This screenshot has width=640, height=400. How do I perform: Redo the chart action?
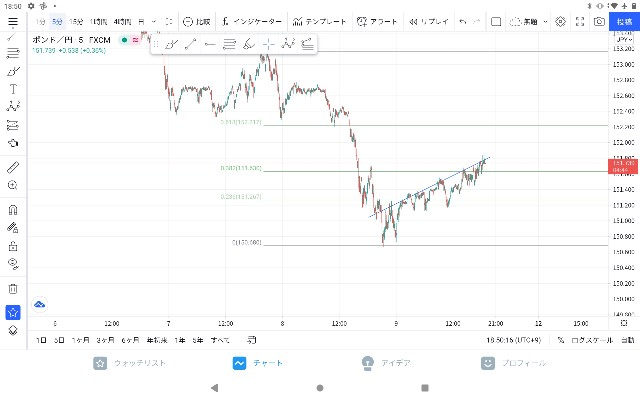point(477,22)
